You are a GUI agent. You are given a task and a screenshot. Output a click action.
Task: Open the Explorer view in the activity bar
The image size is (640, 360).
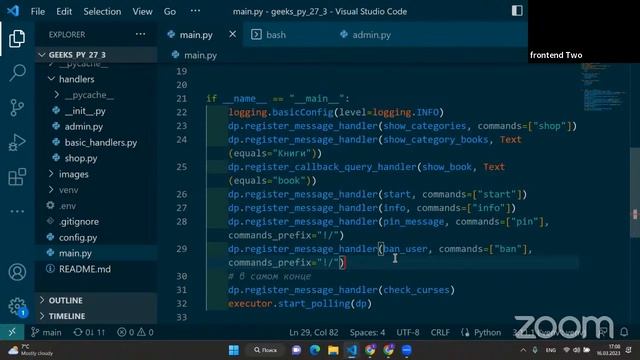pyautogui.click(x=17, y=38)
